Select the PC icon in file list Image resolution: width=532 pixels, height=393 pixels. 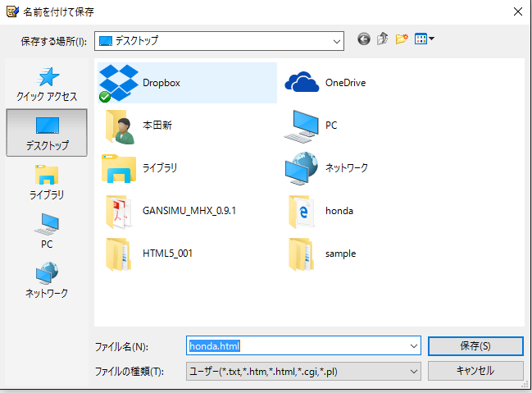pos(302,126)
